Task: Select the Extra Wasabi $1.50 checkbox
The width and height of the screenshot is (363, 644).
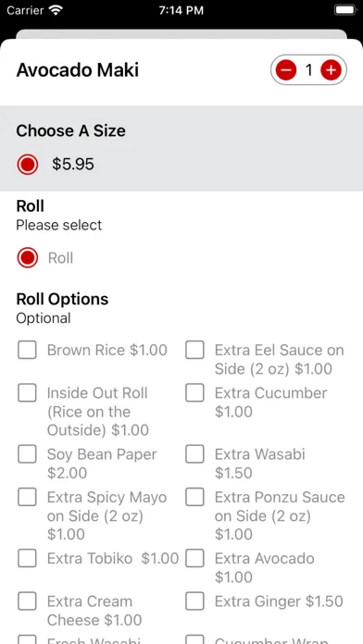Action: point(194,454)
